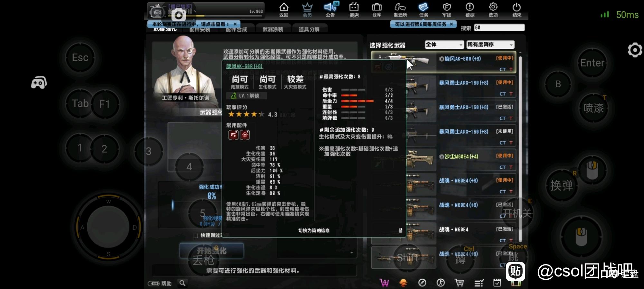Click the 结束 power icon to exit
644x289 pixels.
pos(517,10)
